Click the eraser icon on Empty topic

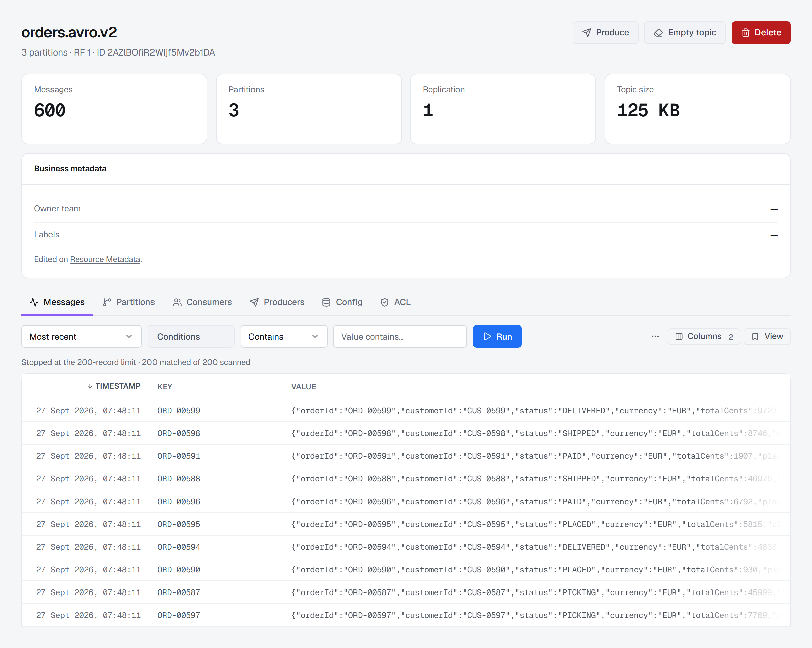pyautogui.click(x=658, y=33)
